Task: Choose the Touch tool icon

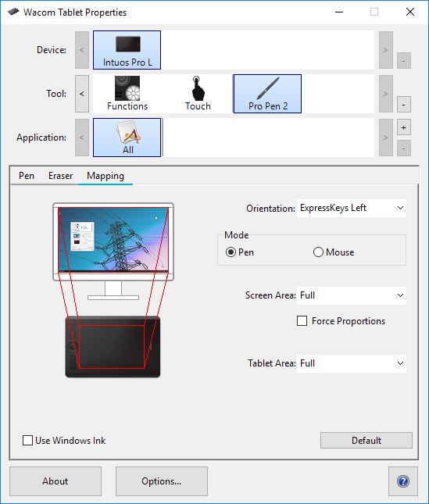Action: (x=198, y=94)
